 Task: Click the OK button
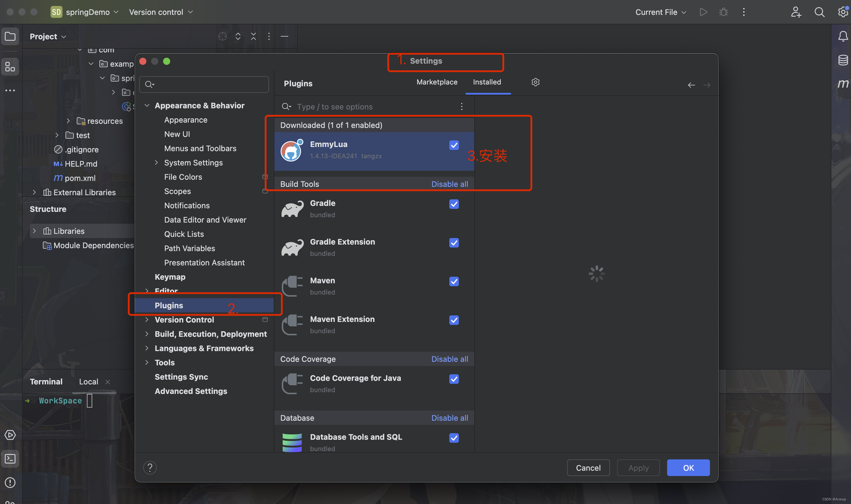point(688,468)
